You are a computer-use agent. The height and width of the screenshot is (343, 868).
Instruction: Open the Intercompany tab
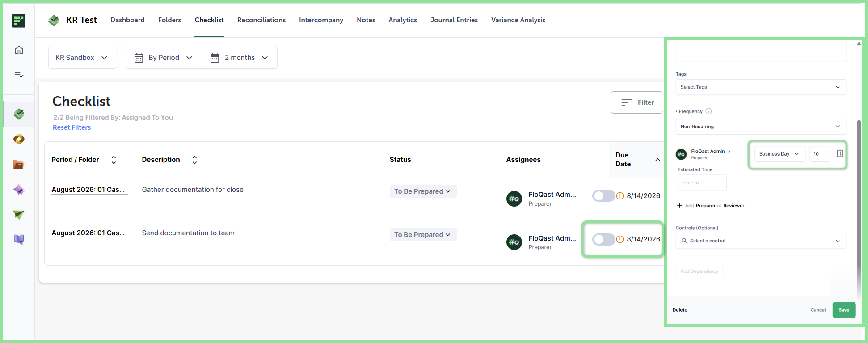[321, 20]
